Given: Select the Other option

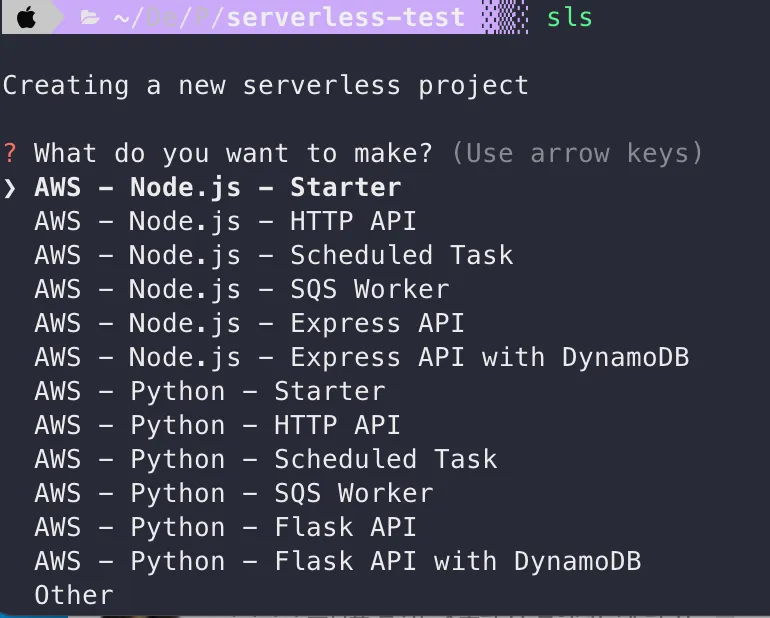Looking at the screenshot, I should (x=74, y=595).
